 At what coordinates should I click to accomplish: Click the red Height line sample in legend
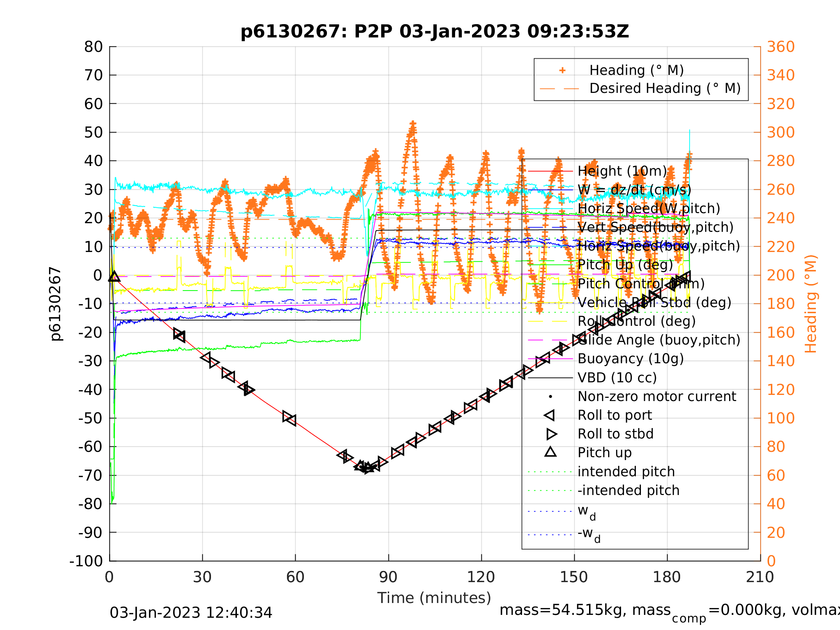tap(550, 171)
